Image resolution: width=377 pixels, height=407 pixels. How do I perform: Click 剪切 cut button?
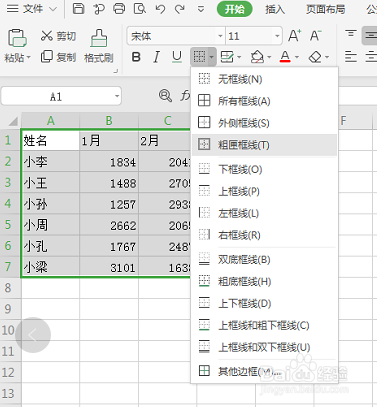[x=58, y=36]
